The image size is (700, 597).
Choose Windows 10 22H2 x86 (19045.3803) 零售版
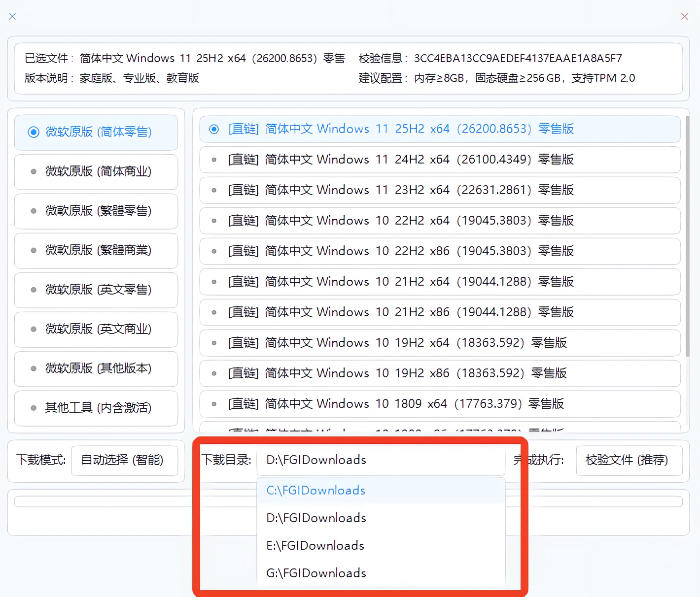pyautogui.click(x=440, y=251)
